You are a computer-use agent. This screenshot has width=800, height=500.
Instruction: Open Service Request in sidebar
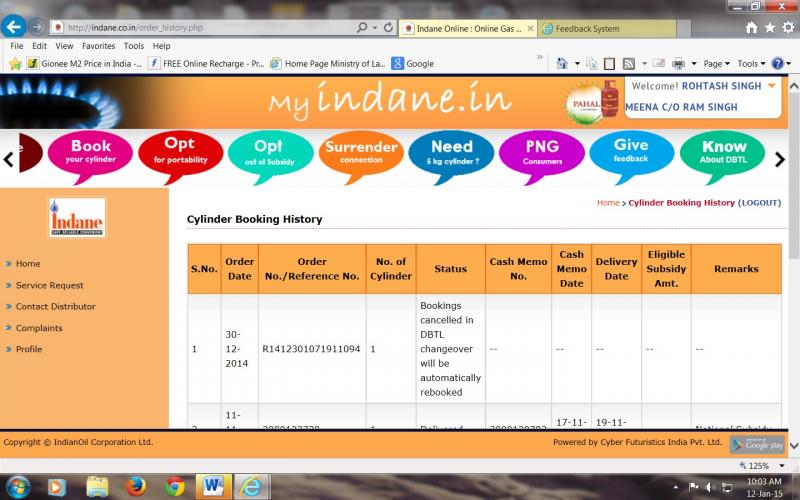(49, 285)
